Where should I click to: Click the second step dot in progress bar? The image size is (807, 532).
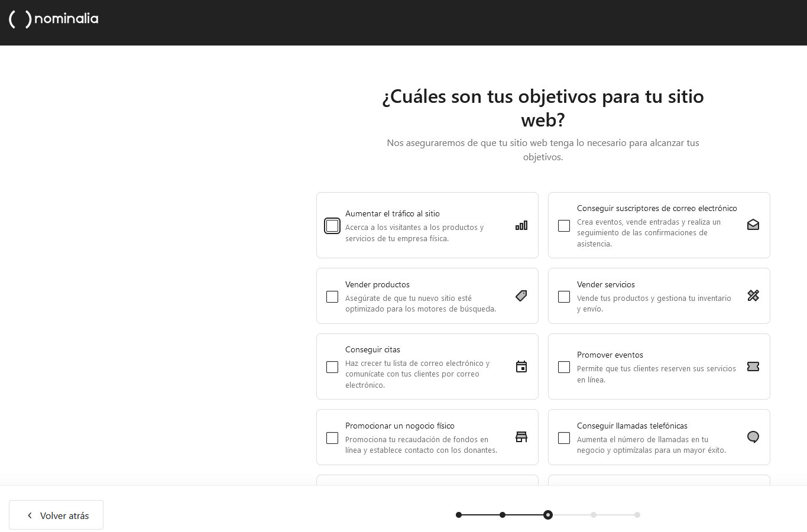tap(503, 515)
